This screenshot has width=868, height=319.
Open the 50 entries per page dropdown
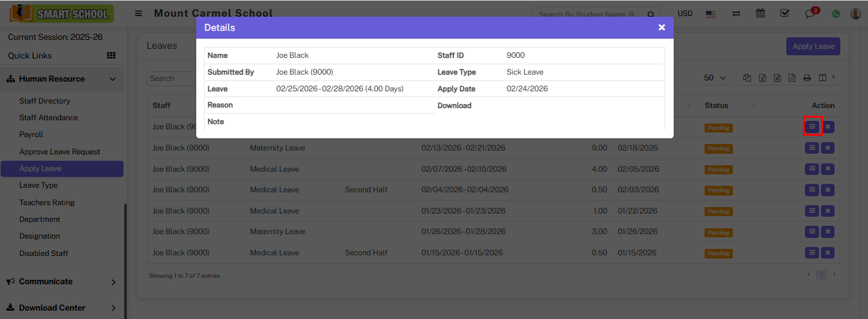click(x=715, y=78)
